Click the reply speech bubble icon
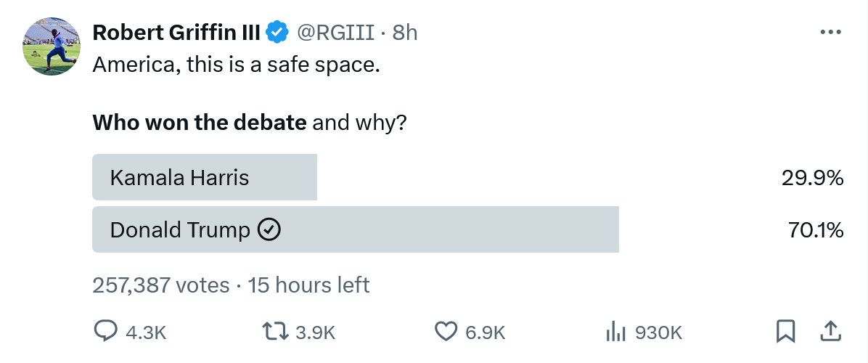Image resolution: width=868 pixels, height=363 pixels. [106, 332]
